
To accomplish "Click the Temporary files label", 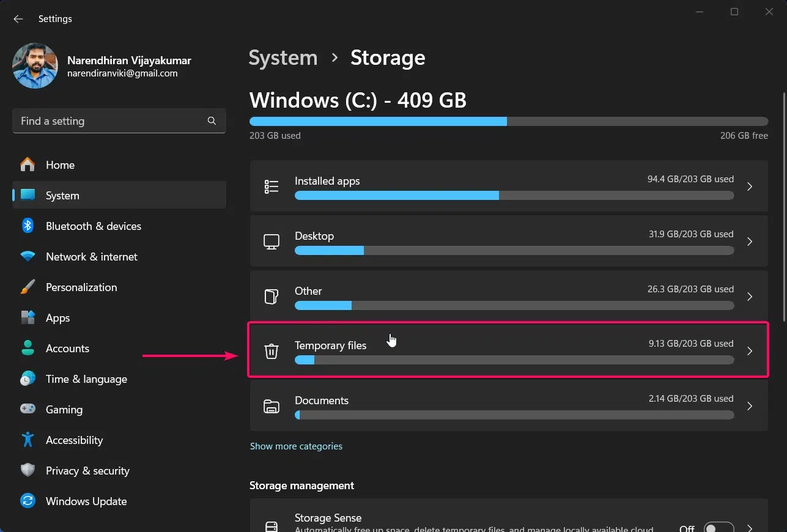I will pyautogui.click(x=330, y=345).
